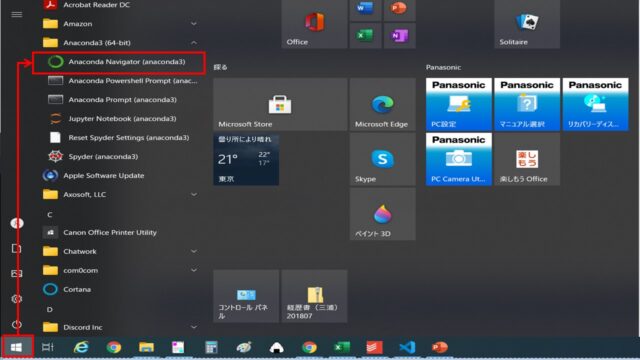Open Excel from taskbar

tap(342, 347)
